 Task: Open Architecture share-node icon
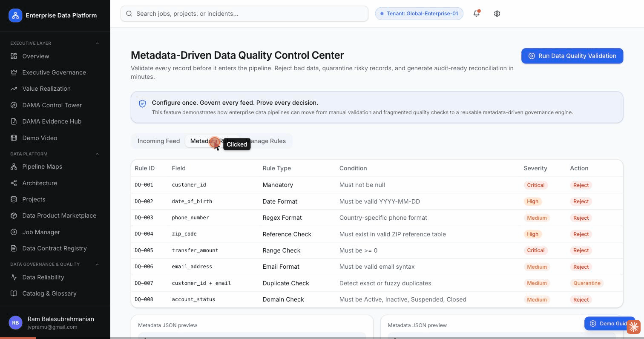tap(14, 183)
